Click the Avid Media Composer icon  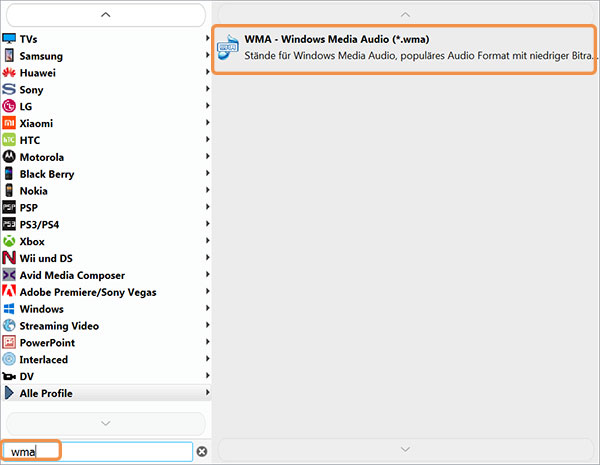click(x=9, y=275)
